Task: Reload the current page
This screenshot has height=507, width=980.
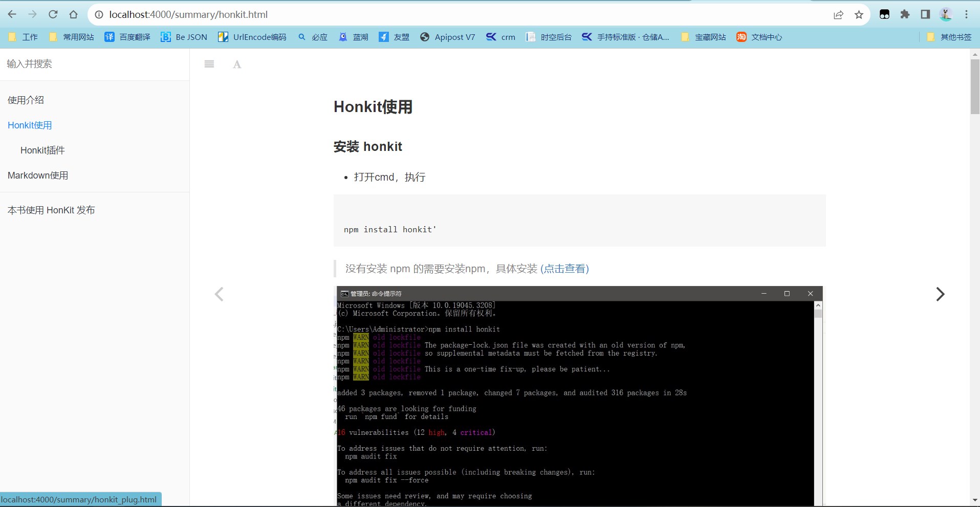Action: click(x=53, y=14)
